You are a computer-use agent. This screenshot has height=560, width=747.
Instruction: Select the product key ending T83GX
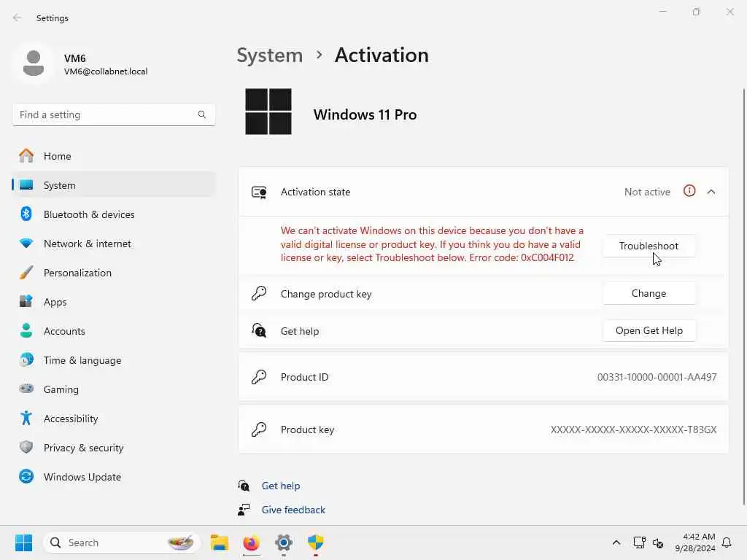point(634,429)
